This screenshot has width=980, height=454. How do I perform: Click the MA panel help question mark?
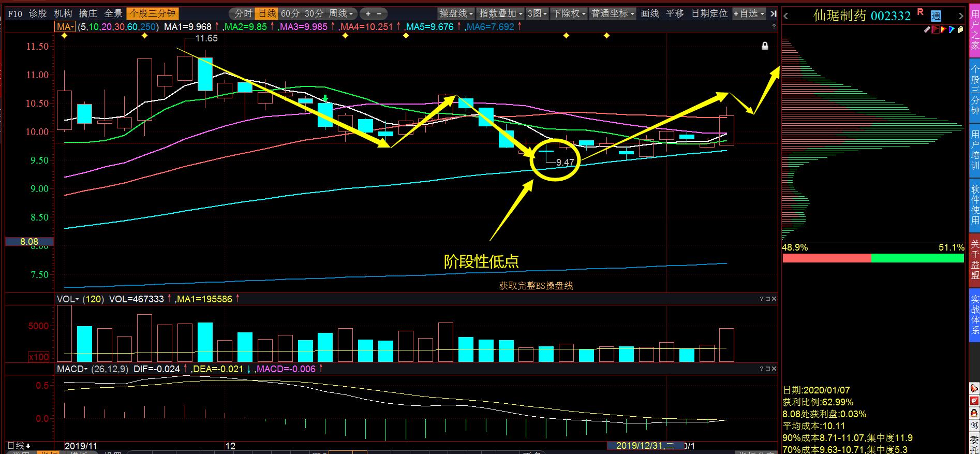pyautogui.click(x=773, y=26)
